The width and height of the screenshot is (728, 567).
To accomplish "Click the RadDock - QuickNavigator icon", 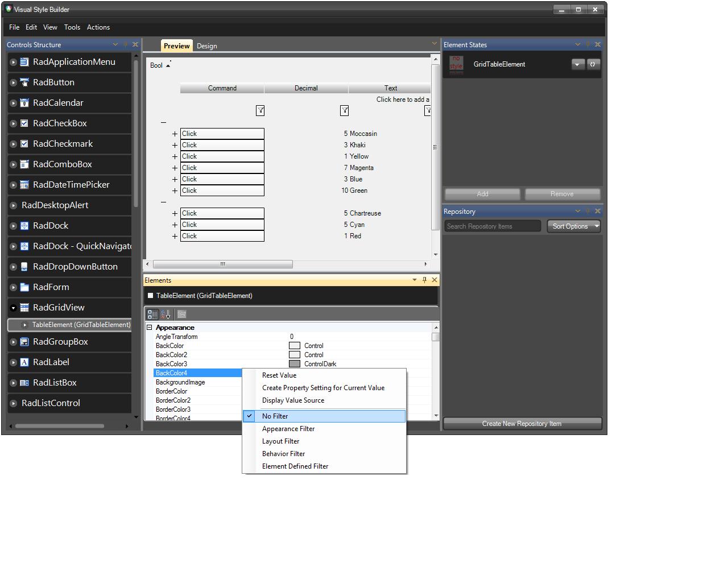I will tap(24, 246).
